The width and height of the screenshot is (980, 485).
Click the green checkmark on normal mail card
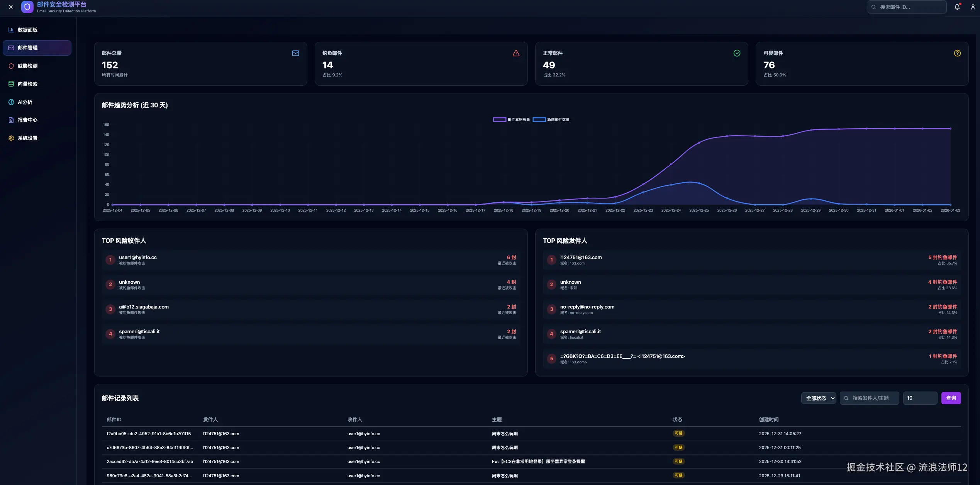coord(737,53)
